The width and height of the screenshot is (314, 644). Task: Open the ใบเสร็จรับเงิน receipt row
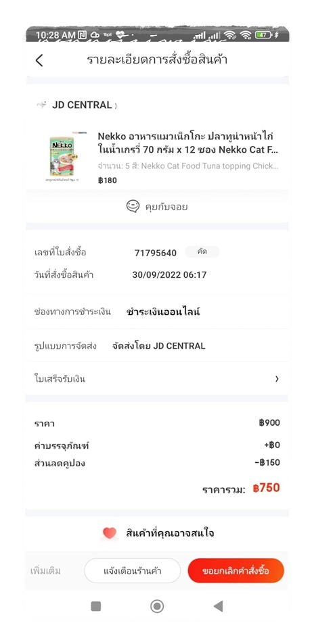tap(157, 378)
